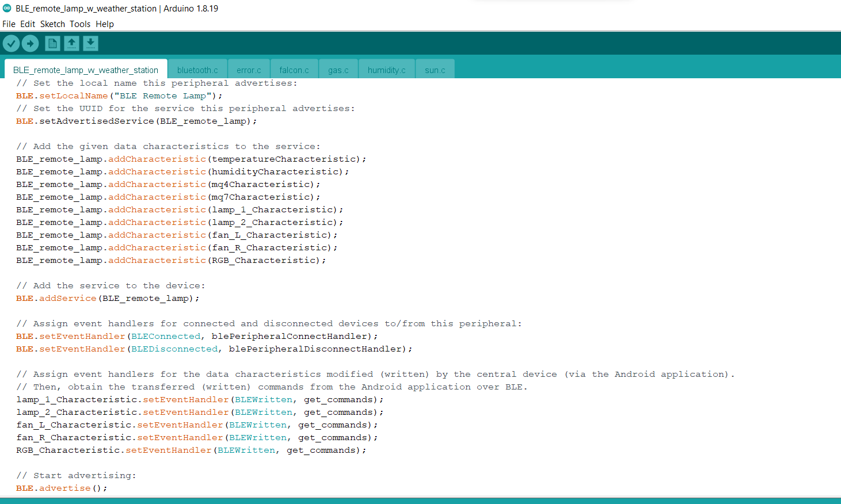841x504 pixels.
Task: Open the File menu
Action: click(9, 24)
